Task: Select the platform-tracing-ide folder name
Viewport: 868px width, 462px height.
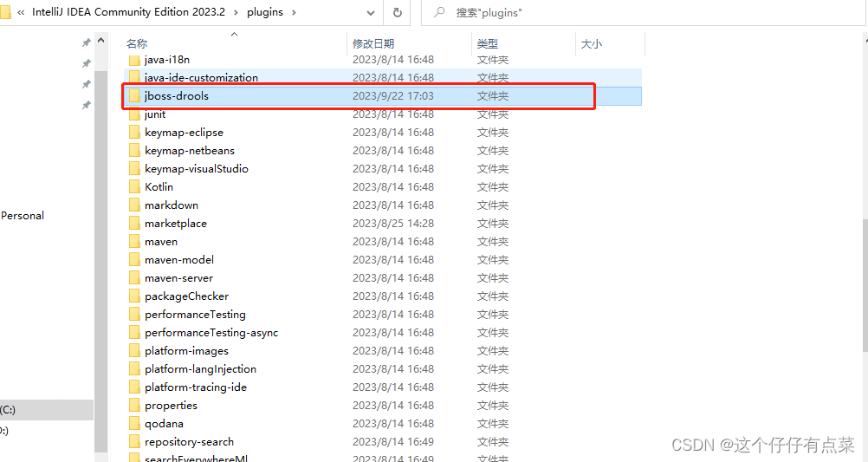Action: (196, 387)
